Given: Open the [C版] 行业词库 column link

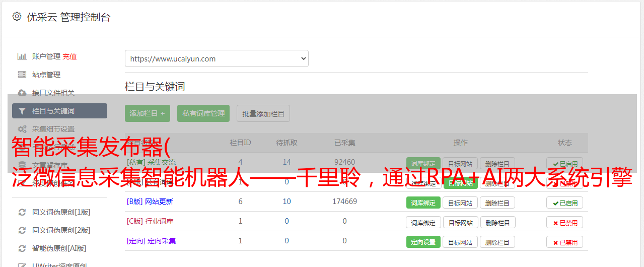Looking at the screenshot, I should [x=150, y=221].
